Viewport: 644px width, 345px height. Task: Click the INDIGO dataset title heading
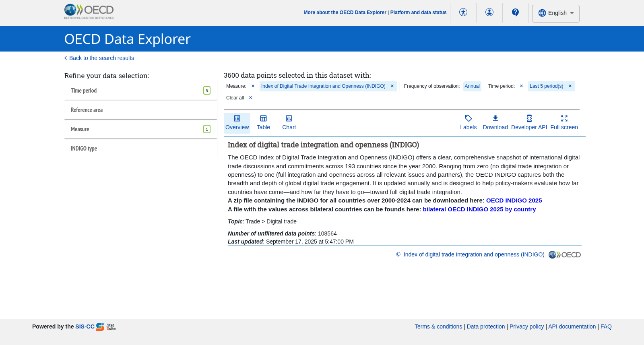(323, 145)
